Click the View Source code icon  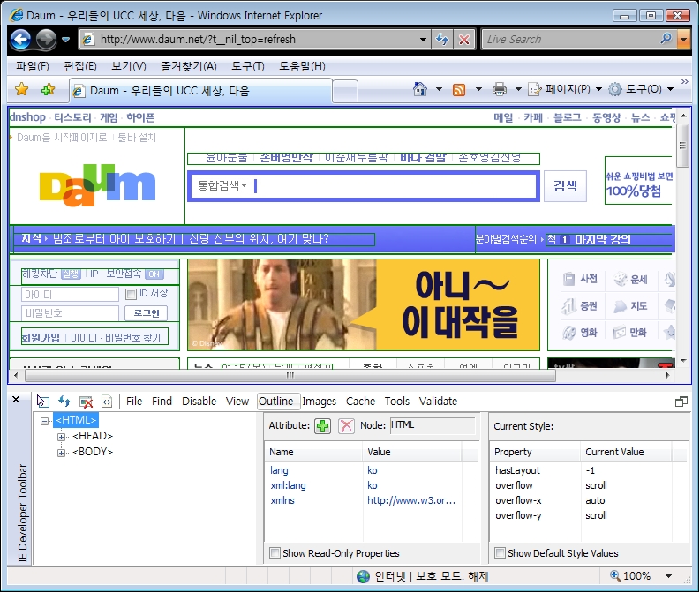click(107, 402)
